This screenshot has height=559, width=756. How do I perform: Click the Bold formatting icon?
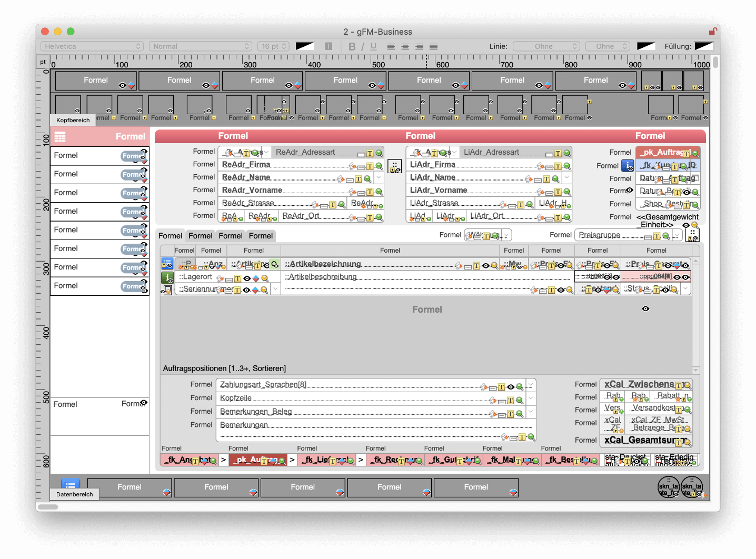352,46
